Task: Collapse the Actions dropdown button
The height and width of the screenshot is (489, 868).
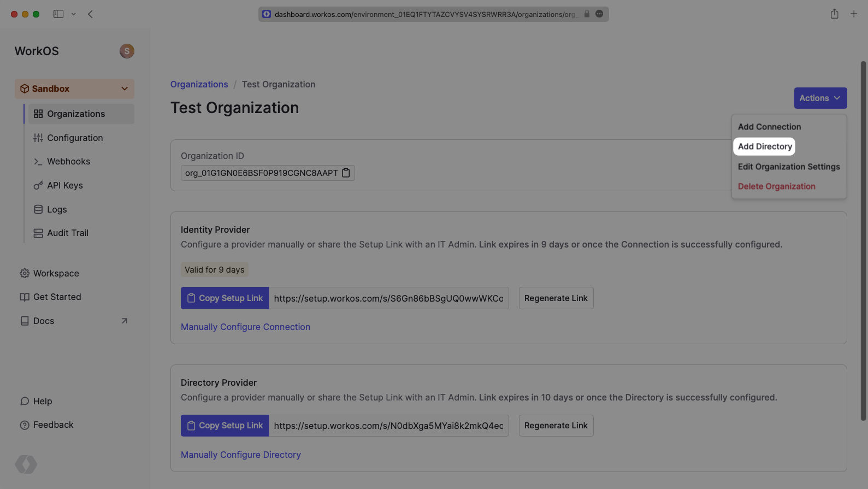Action: click(820, 98)
